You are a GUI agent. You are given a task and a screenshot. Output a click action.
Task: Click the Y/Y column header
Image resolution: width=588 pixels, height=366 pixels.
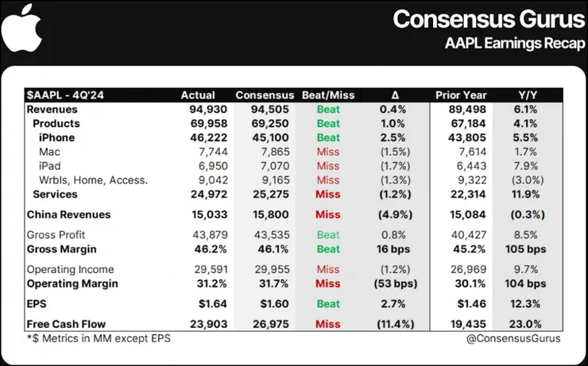(528, 95)
